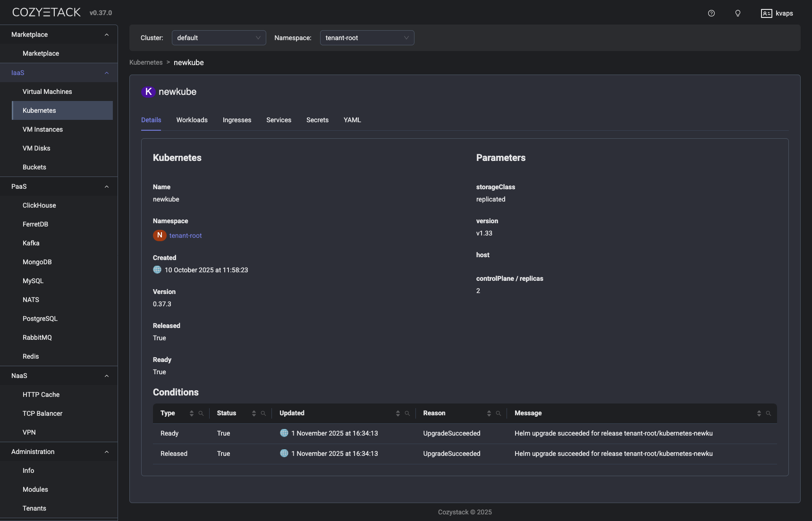
Task: Click the orange N namespace avatar icon
Action: click(x=160, y=235)
